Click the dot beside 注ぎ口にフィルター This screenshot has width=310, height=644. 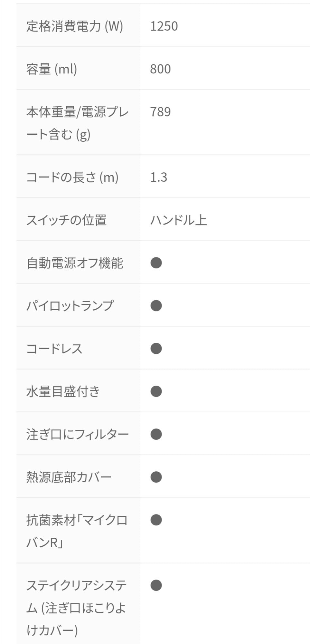click(x=156, y=434)
